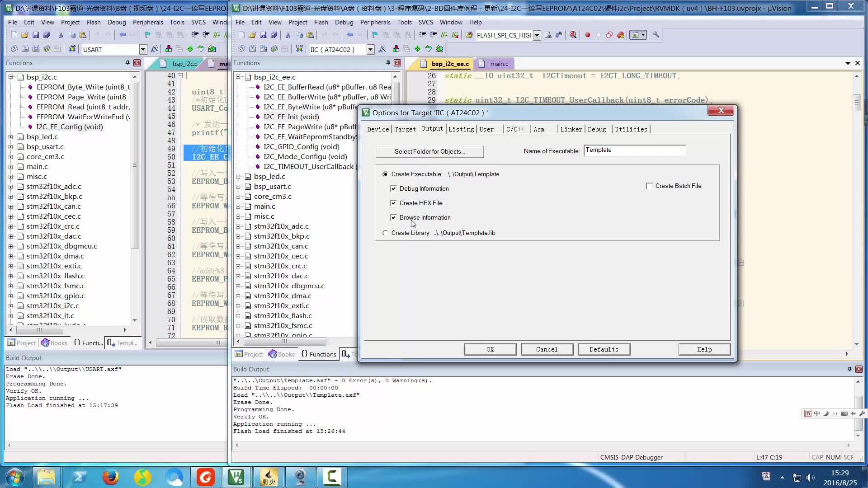Toggle bookmark flag icon in right toolbar
Viewport: 868px width, 488px height.
pos(375,35)
